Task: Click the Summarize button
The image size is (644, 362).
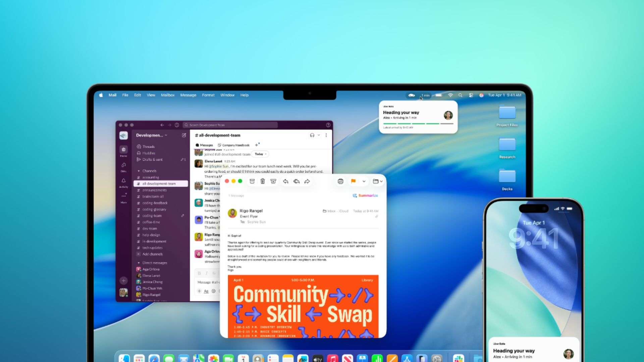Action: click(365, 195)
